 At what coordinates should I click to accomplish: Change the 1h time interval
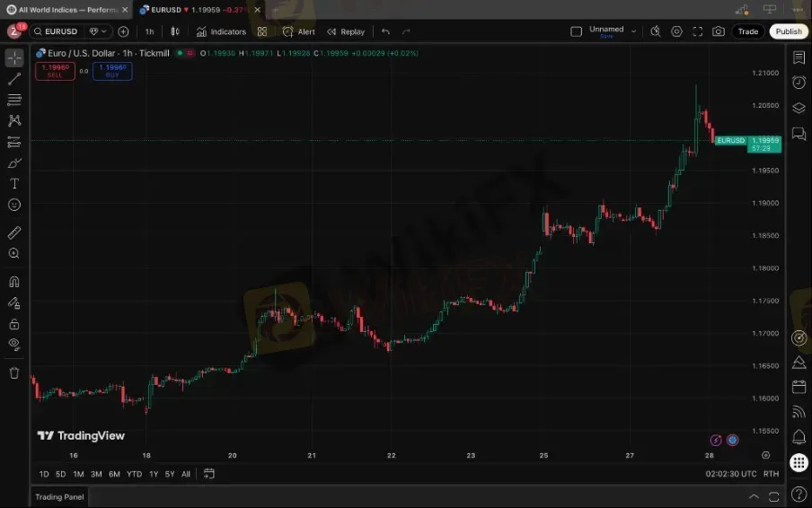150,31
